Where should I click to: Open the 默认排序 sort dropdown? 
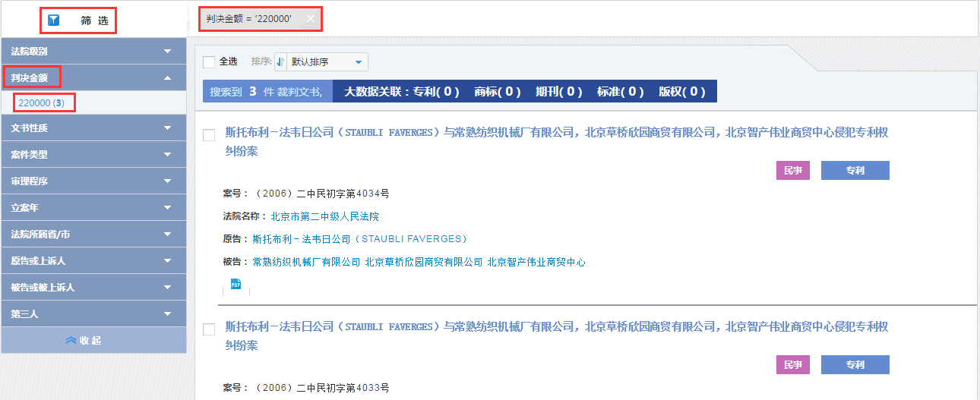click(x=327, y=62)
